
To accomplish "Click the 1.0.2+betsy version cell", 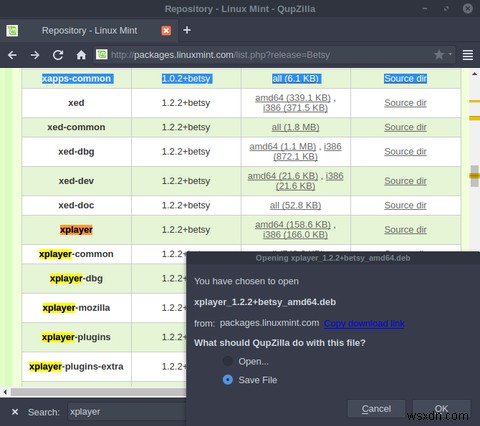I will 186,78.
